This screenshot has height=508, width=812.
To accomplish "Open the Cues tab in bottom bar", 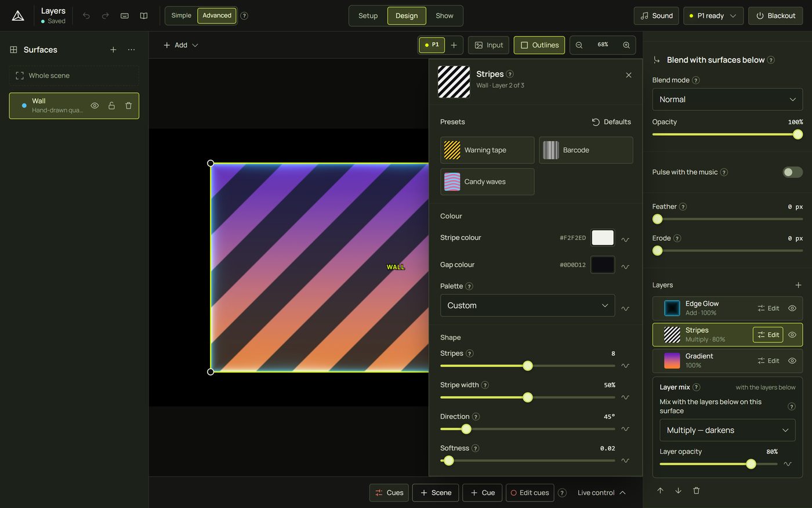I will (x=389, y=493).
